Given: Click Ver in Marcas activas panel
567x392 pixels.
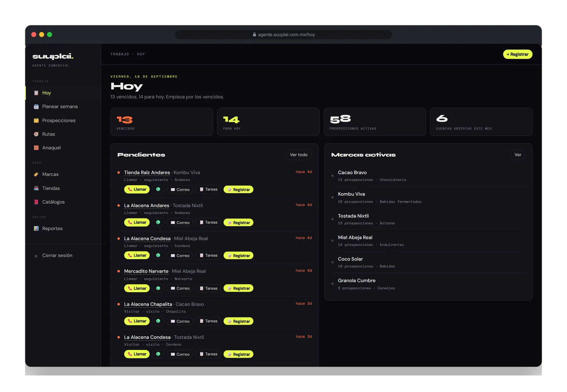Looking at the screenshot, I should point(518,155).
